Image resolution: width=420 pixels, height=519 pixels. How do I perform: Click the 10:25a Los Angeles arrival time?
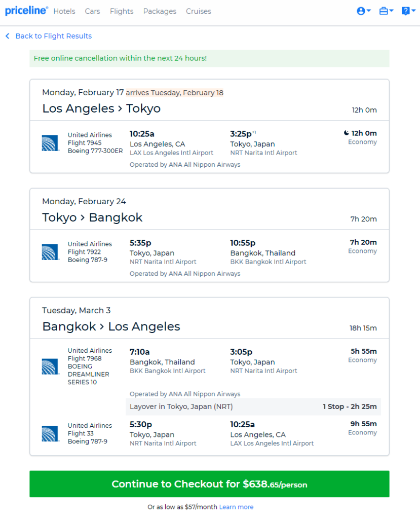[243, 424]
